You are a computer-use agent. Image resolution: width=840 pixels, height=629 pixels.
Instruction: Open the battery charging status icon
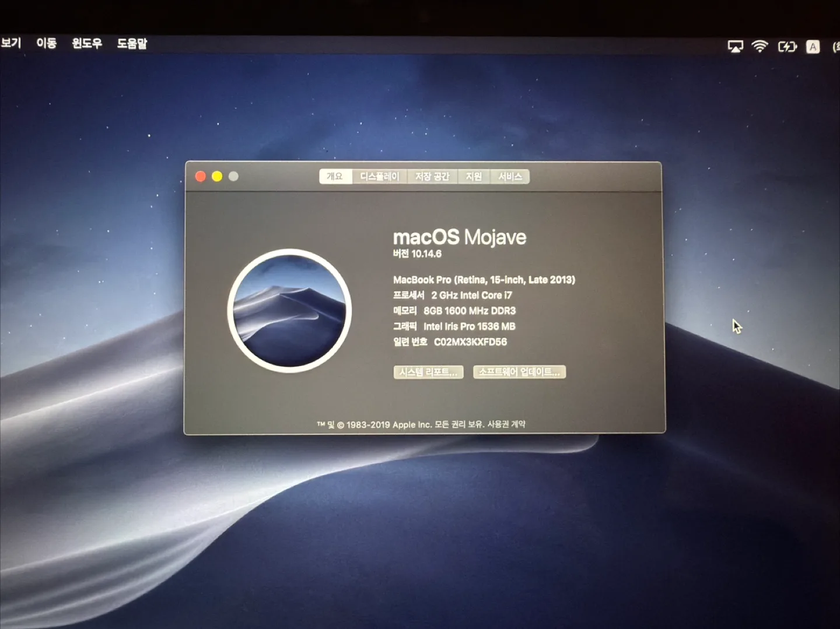787,47
